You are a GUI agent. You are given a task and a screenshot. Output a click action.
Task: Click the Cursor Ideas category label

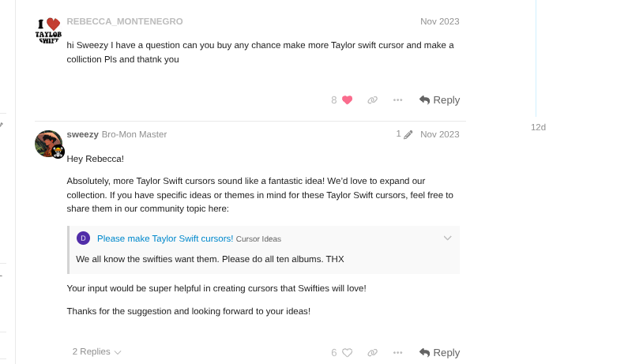click(x=258, y=239)
